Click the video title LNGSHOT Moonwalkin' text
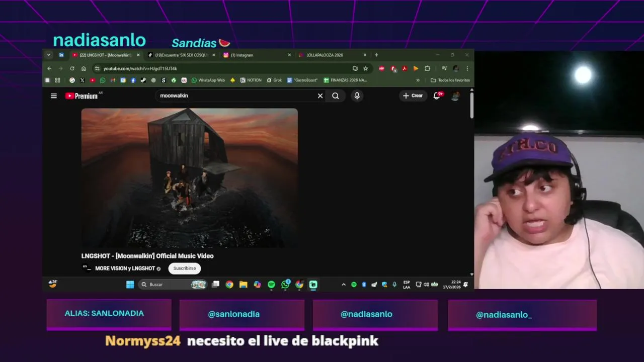The image size is (644, 362). pyautogui.click(x=147, y=256)
